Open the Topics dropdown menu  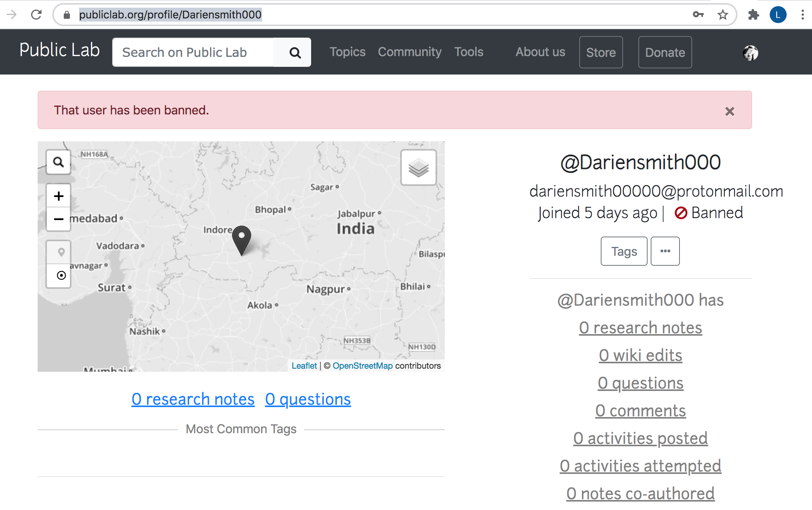[x=347, y=52]
